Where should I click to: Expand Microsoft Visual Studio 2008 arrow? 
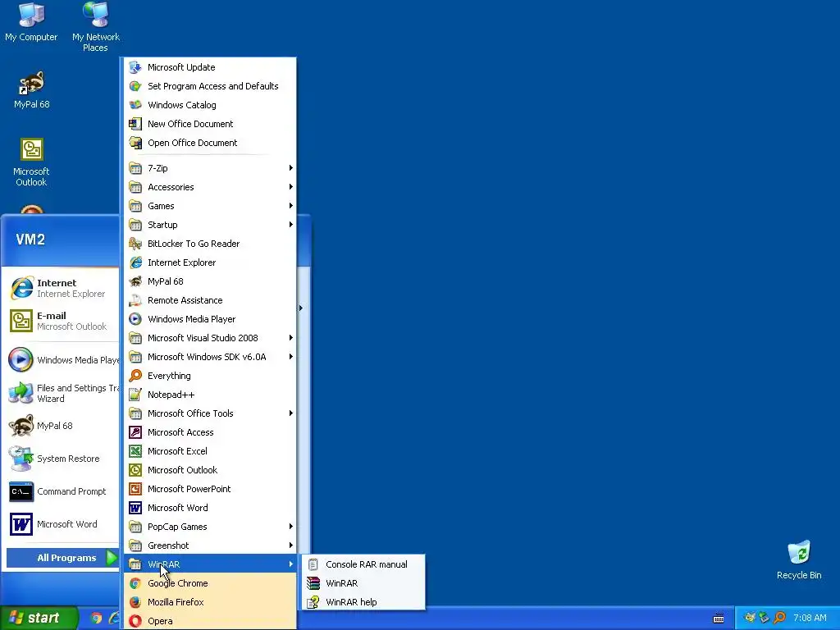tap(291, 338)
